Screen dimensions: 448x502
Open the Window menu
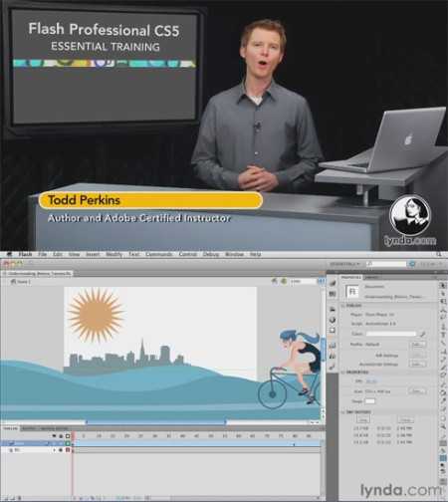234,254
